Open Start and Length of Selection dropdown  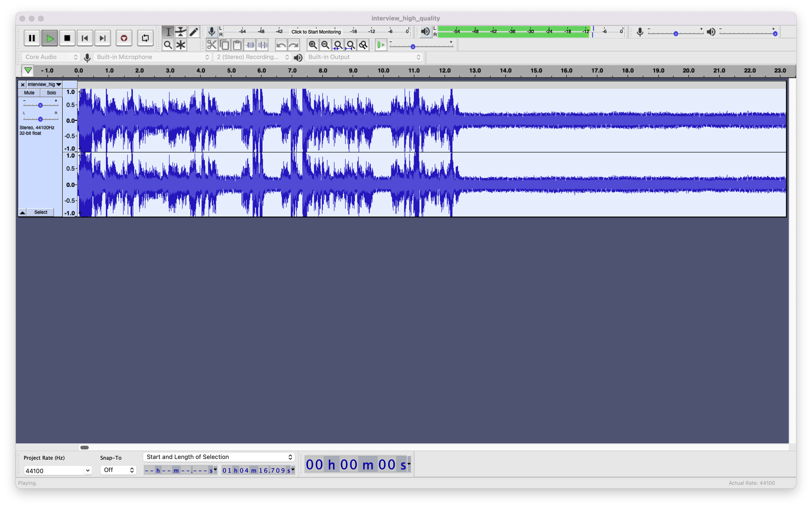(219, 457)
